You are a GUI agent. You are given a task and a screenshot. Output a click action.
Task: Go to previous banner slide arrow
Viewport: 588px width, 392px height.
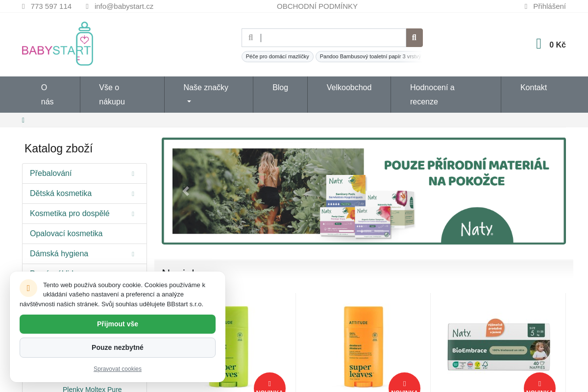coord(185,191)
